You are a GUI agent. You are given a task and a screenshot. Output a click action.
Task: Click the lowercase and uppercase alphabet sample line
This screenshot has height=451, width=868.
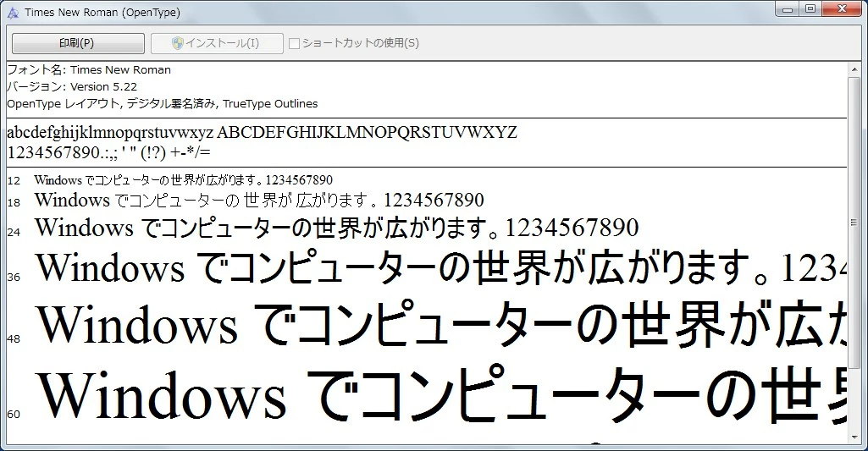(262, 133)
